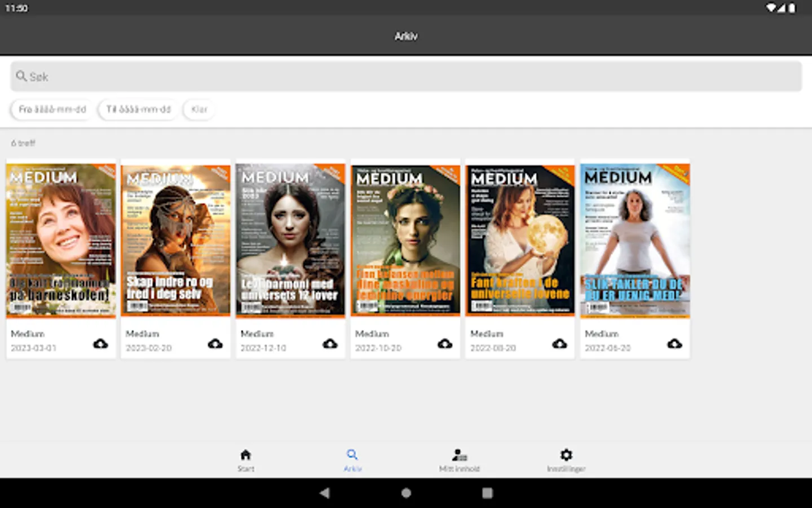This screenshot has width=812, height=508.
Task: Click the date text 2022-10-20
Action: click(378, 348)
